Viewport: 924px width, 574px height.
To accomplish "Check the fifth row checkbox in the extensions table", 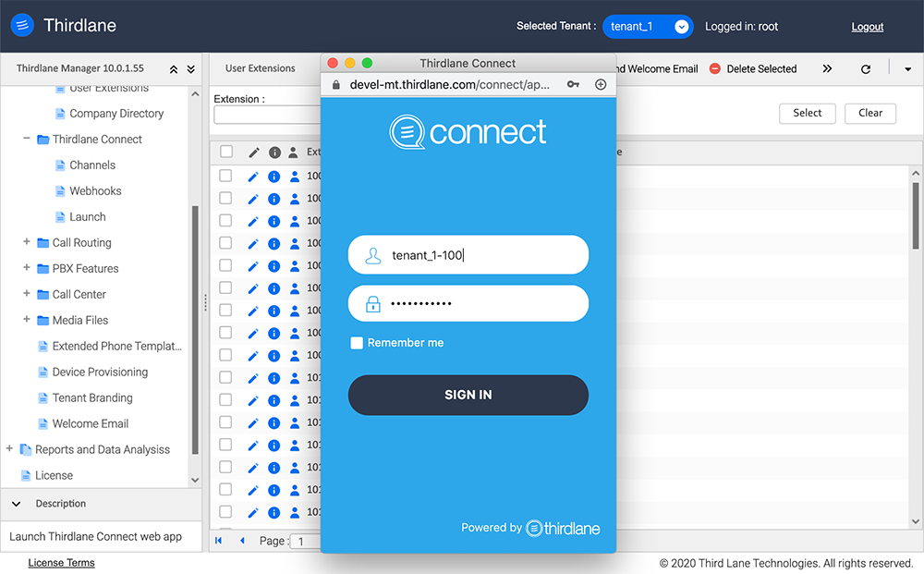I will pos(225,265).
